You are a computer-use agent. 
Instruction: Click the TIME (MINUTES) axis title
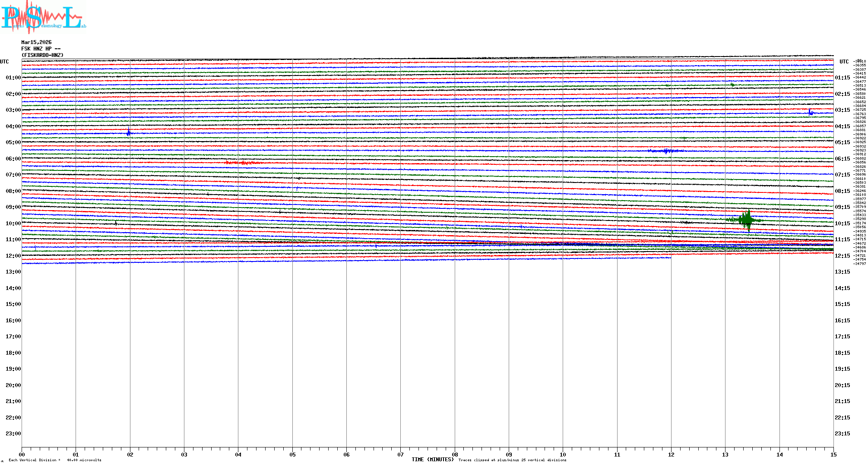point(432,460)
